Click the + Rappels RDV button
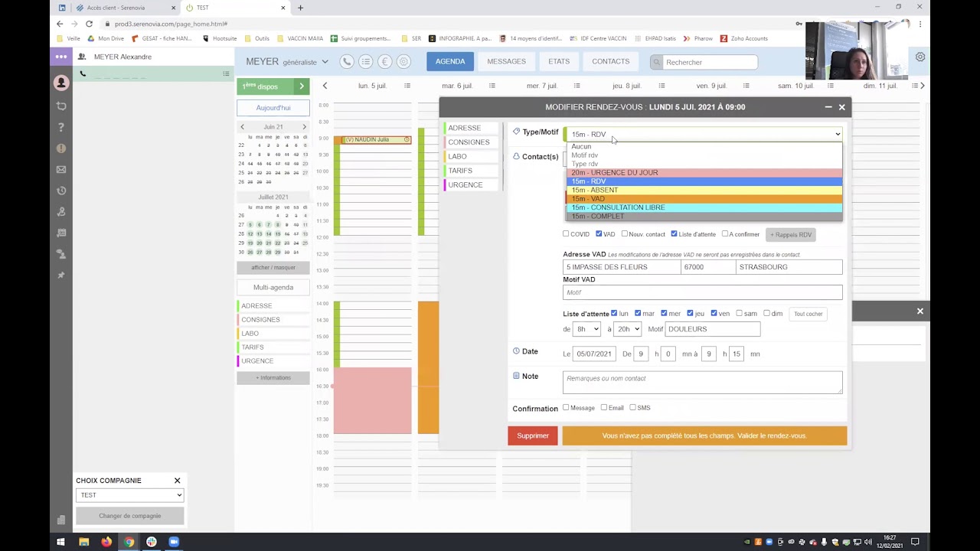This screenshot has height=551, width=980. (x=791, y=235)
